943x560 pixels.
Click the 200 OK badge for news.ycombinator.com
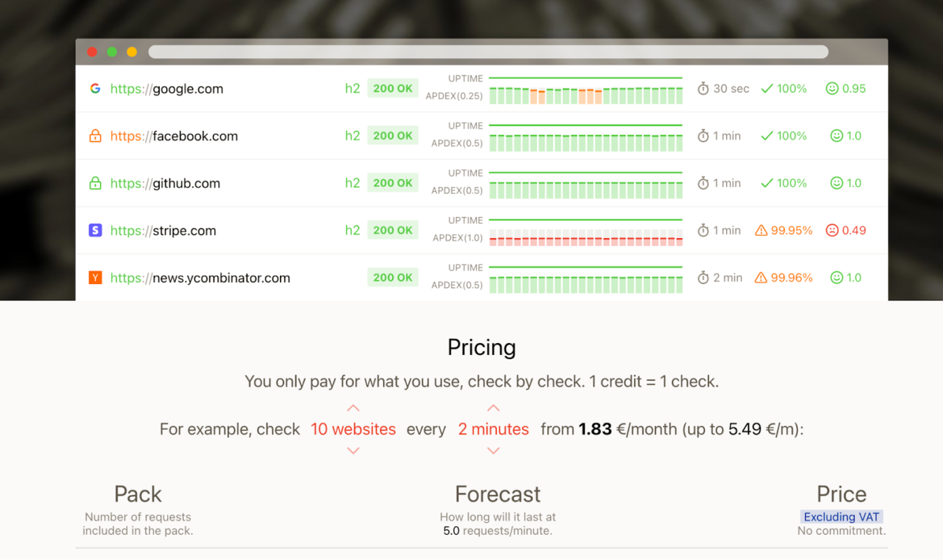tap(393, 277)
